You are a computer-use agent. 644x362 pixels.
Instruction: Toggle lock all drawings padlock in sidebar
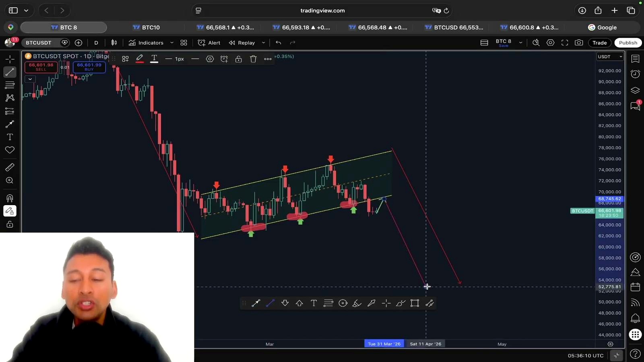tap(10, 224)
